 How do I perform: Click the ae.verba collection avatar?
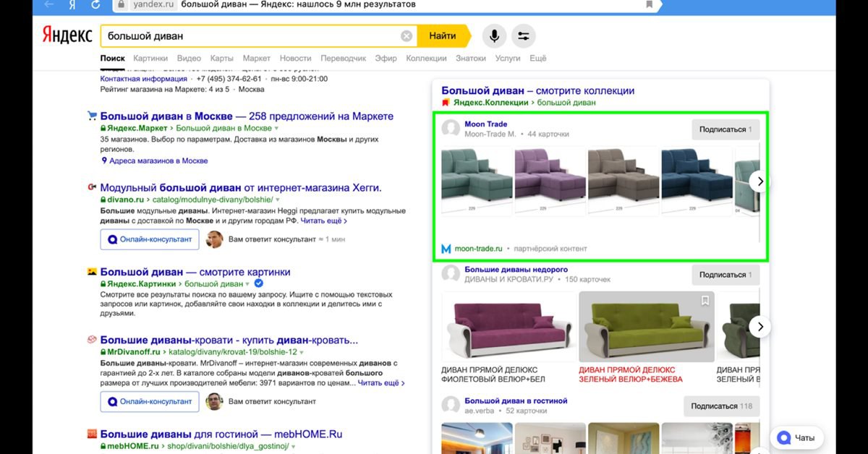tap(451, 405)
